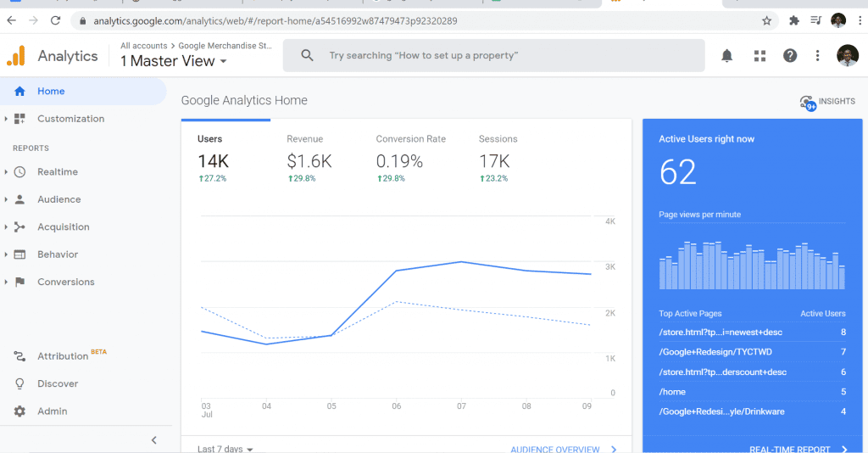Open the Discover menu label
This screenshot has height=453, width=868.
coord(58,383)
